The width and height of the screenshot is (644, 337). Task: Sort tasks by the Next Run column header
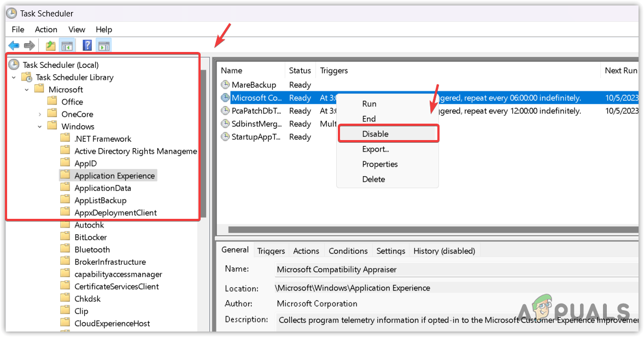tap(620, 71)
